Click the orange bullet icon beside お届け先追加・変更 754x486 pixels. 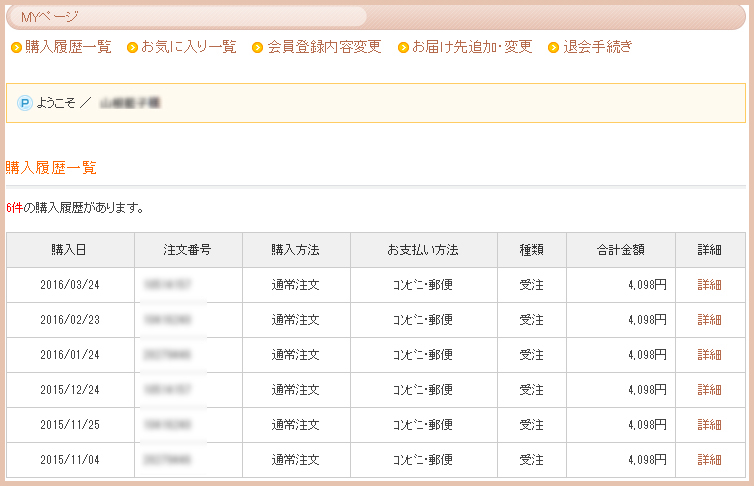(404, 47)
